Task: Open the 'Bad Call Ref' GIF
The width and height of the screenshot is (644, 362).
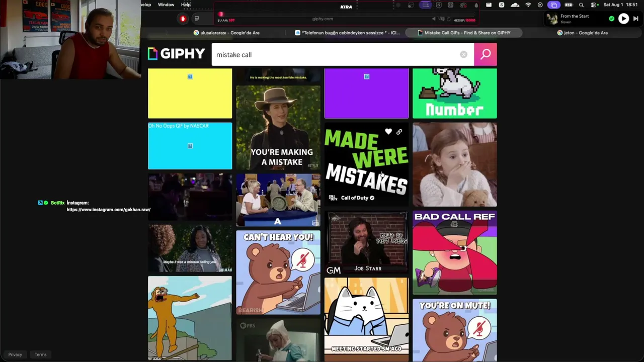Action: pyautogui.click(x=455, y=253)
